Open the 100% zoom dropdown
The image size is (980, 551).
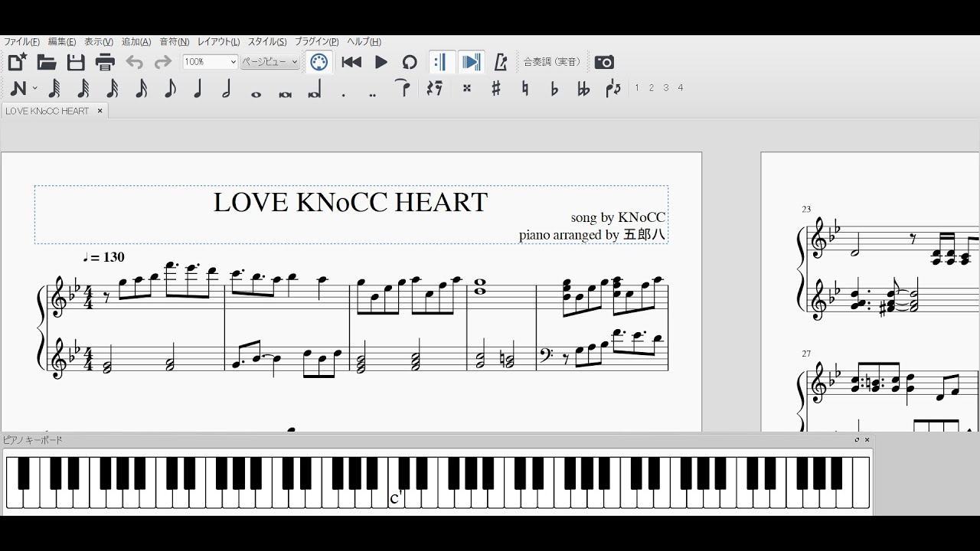click(x=208, y=61)
